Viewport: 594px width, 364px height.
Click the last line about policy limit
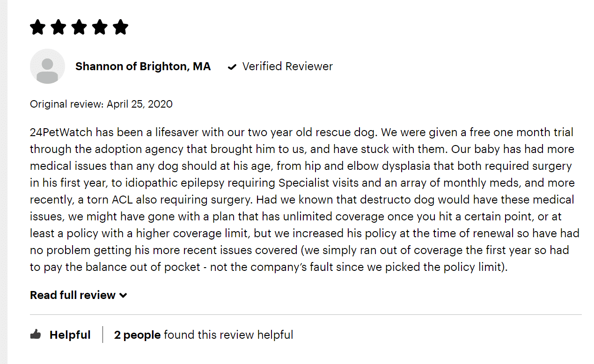tap(269, 267)
